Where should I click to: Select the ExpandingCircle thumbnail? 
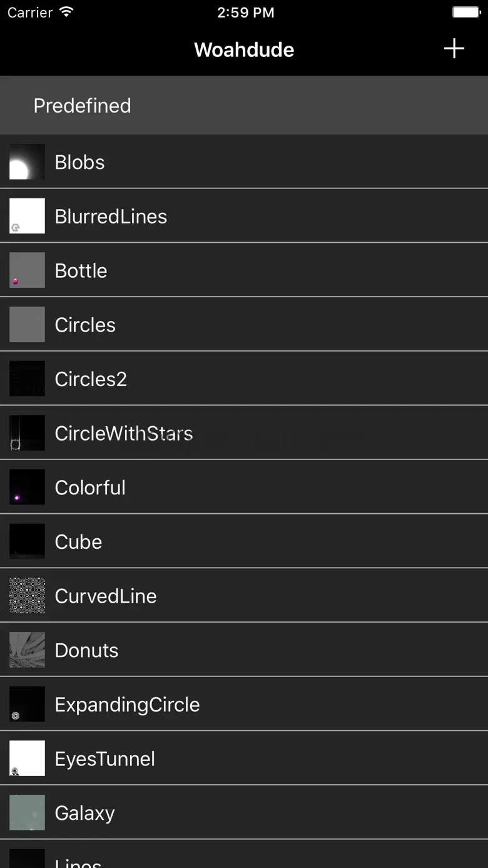(x=27, y=704)
